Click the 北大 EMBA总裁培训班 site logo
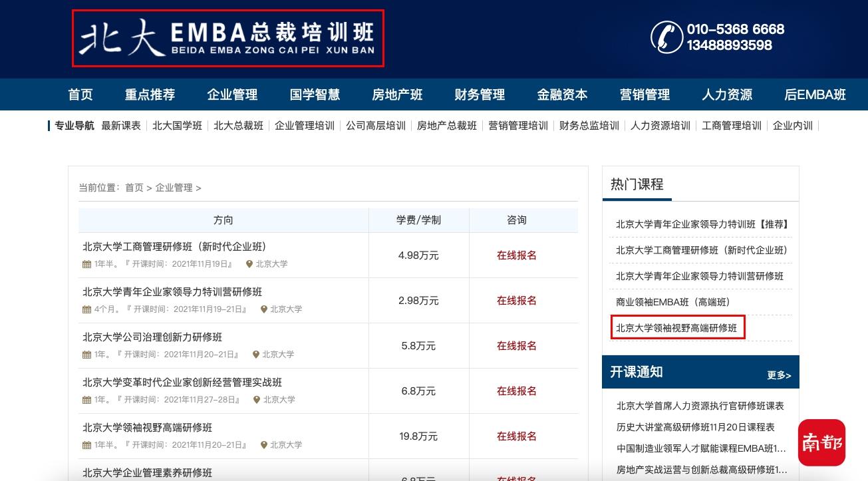Viewport: 868px width, 481px height. [x=227, y=38]
